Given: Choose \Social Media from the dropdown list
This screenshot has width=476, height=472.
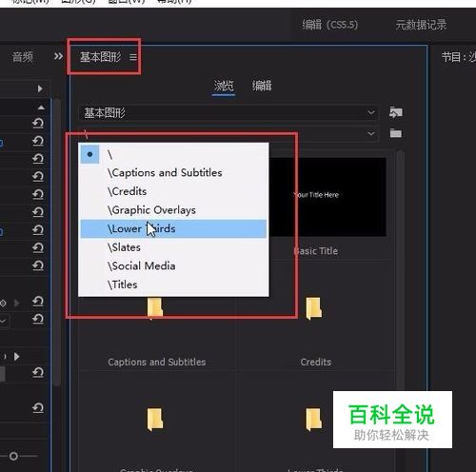Looking at the screenshot, I should point(173,265).
